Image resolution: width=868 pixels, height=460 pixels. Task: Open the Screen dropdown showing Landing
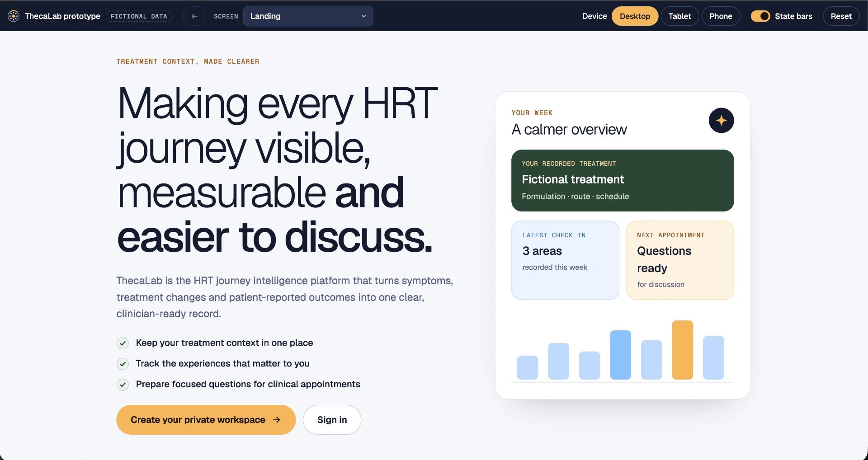pyautogui.click(x=308, y=16)
